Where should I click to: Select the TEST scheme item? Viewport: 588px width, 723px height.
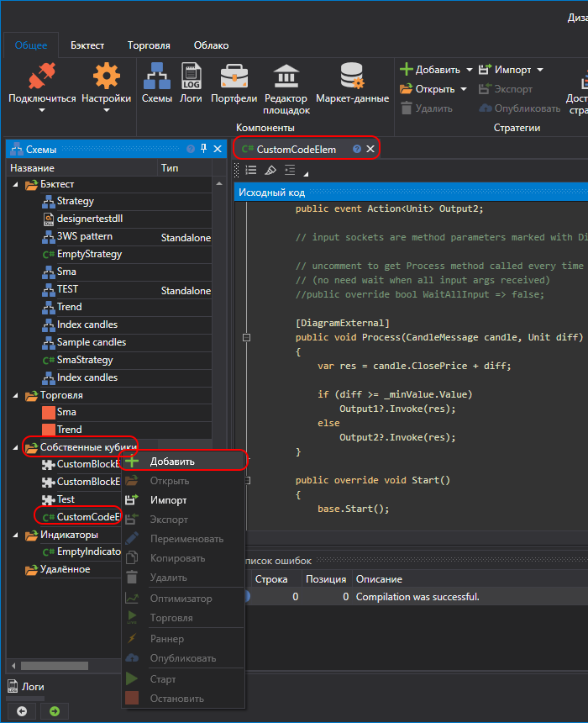(x=67, y=289)
